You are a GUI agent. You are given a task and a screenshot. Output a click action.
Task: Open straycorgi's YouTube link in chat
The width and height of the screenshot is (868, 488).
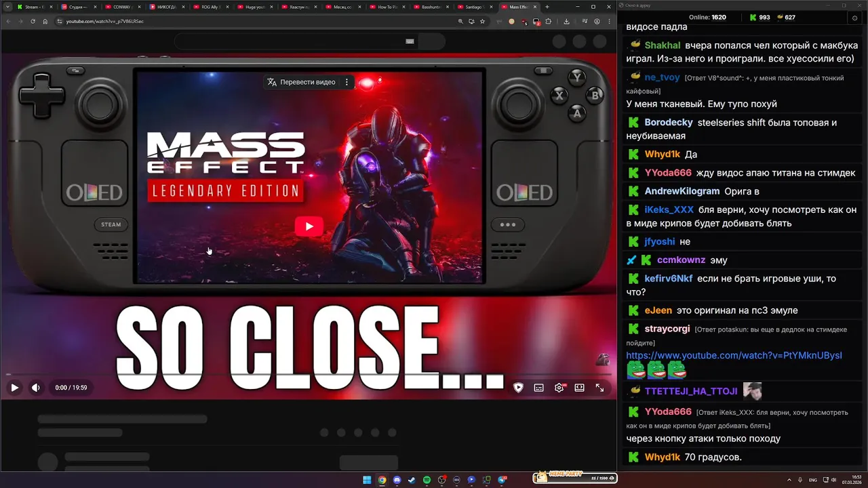point(734,355)
